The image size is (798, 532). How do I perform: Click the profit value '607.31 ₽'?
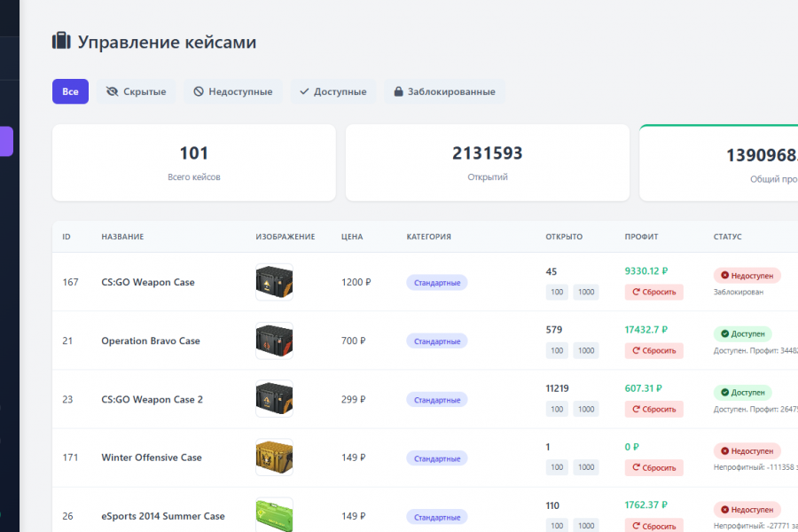644,388
